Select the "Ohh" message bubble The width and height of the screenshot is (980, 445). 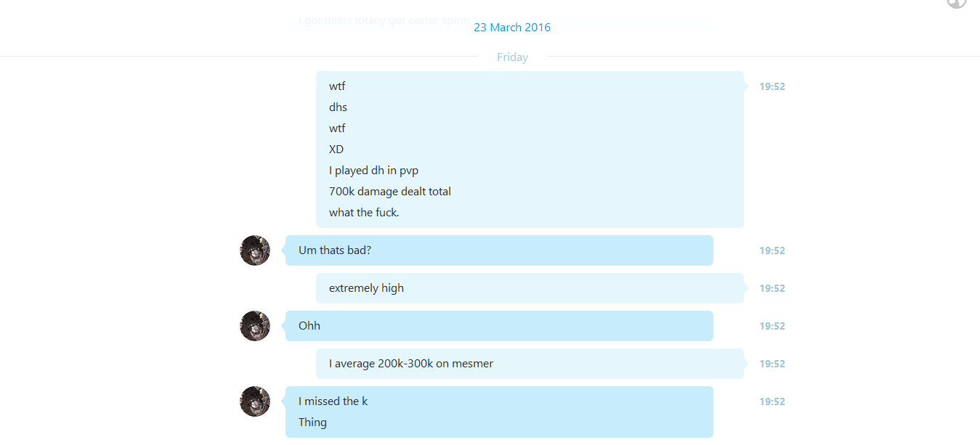[x=499, y=326]
